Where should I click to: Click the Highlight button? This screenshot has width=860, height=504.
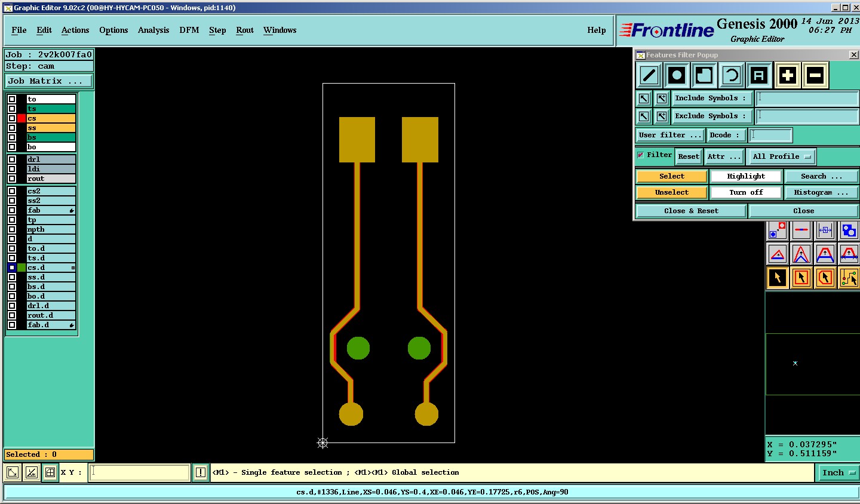(x=746, y=176)
